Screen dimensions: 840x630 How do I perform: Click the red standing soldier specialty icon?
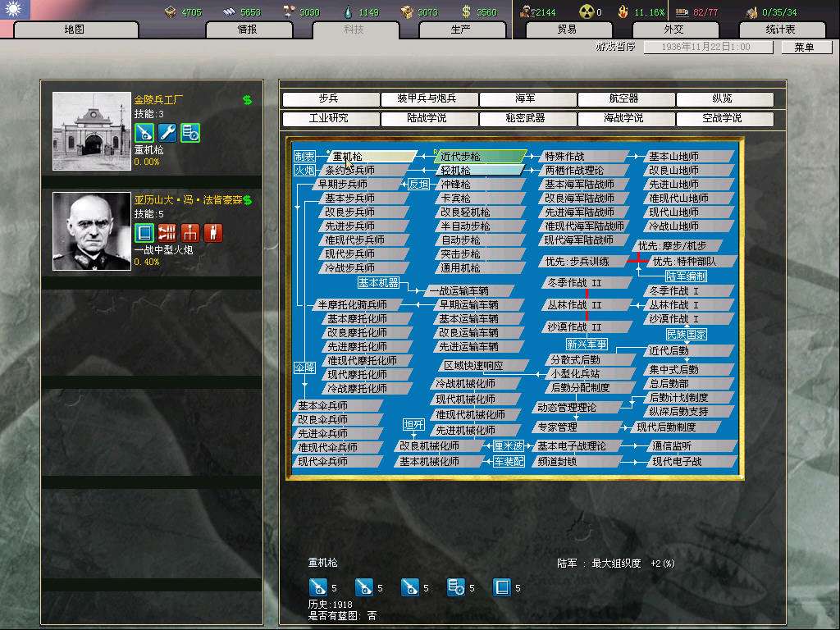tap(213, 233)
